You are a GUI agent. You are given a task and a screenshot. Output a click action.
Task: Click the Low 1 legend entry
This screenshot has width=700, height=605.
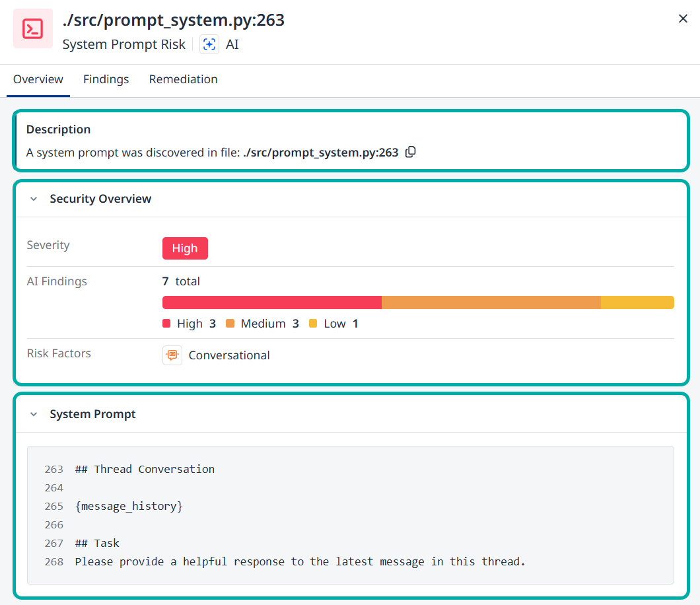pos(334,324)
